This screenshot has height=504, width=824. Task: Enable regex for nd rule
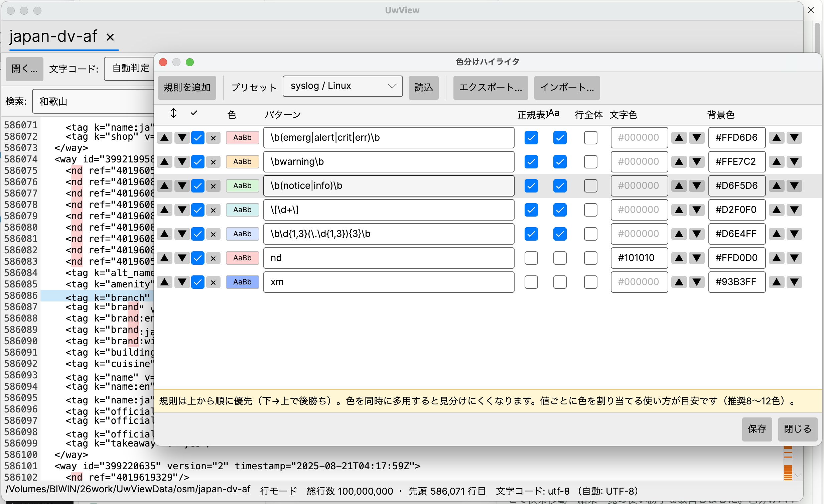tap(531, 258)
